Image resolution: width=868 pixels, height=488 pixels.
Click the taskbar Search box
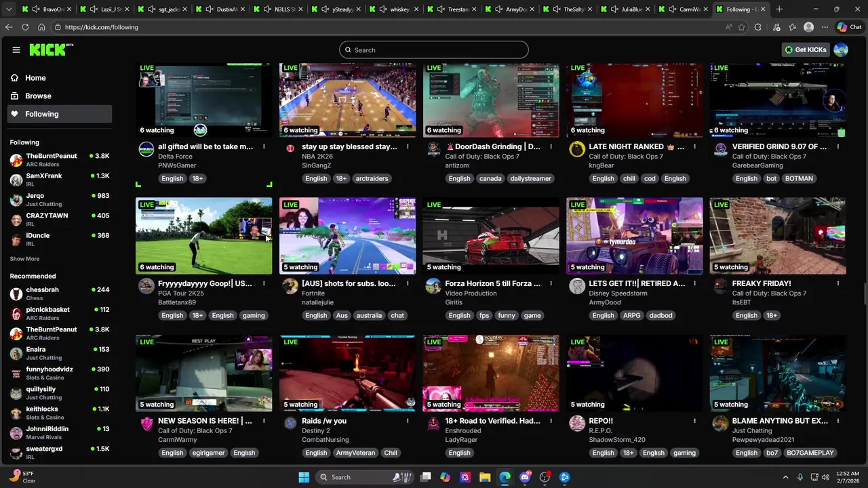coord(364,477)
